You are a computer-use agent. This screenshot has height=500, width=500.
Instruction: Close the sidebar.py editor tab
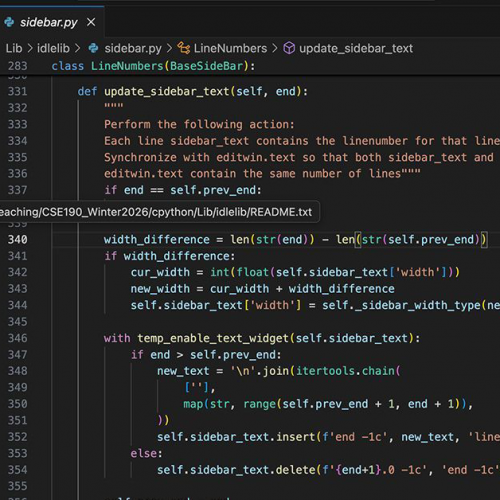point(91,22)
